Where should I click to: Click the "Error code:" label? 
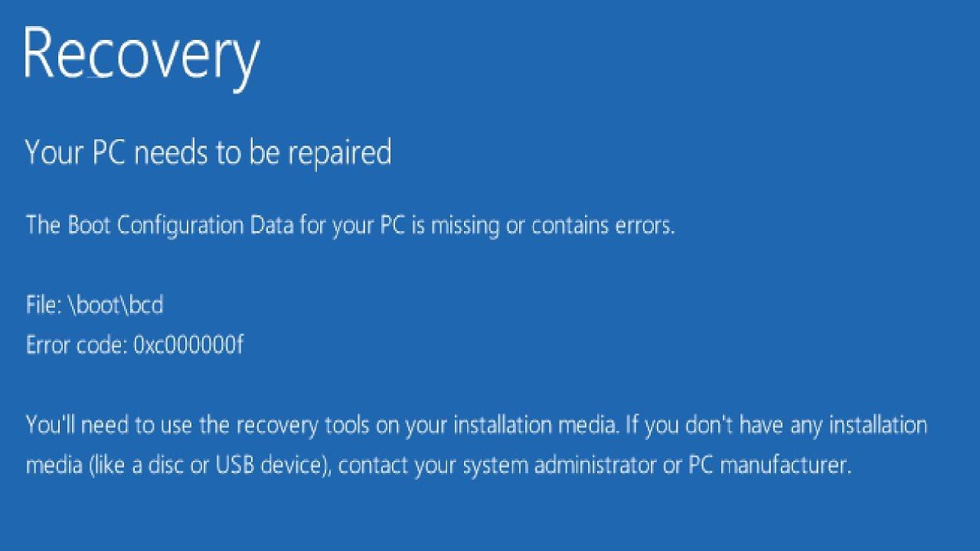pyautogui.click(x=77, y=345)
